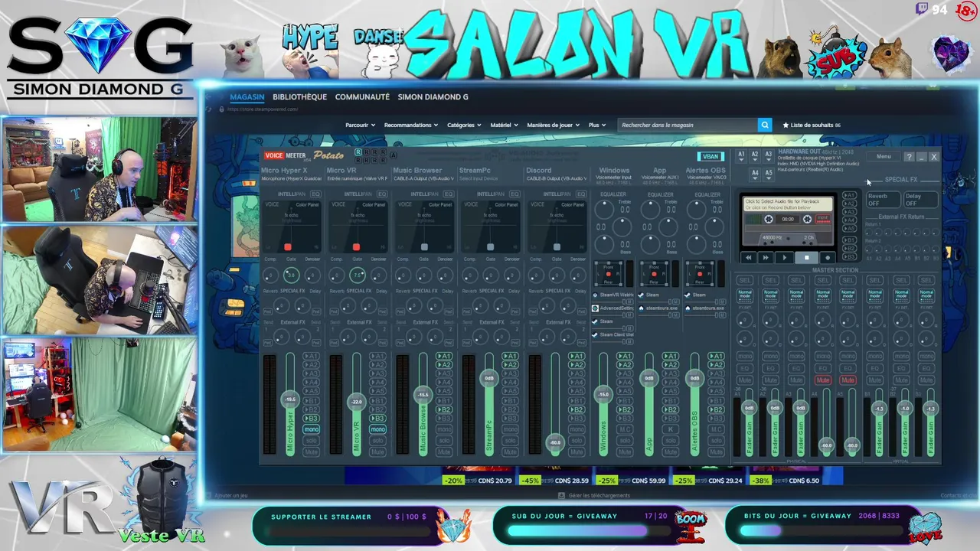This screenshot has height=551, width=980.
Task: Open the A2 hardware out device dropdown
Action: (x=755, y=155)
